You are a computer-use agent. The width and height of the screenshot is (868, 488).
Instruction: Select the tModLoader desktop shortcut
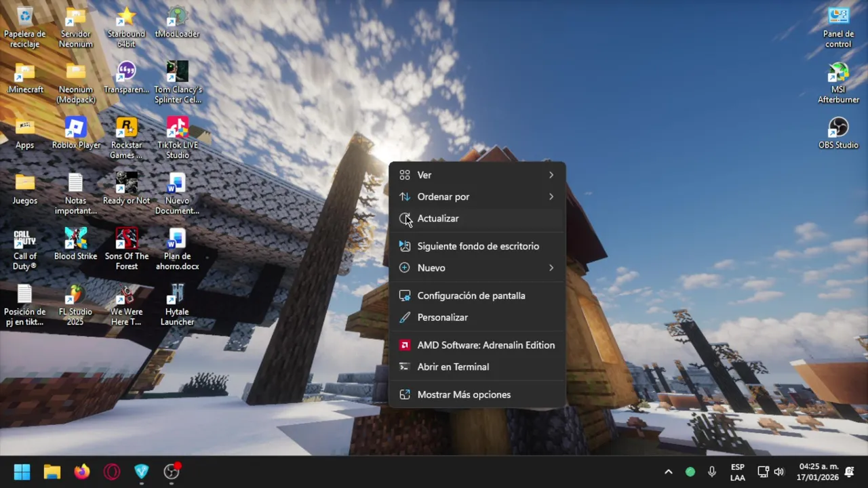pos(177,22)
